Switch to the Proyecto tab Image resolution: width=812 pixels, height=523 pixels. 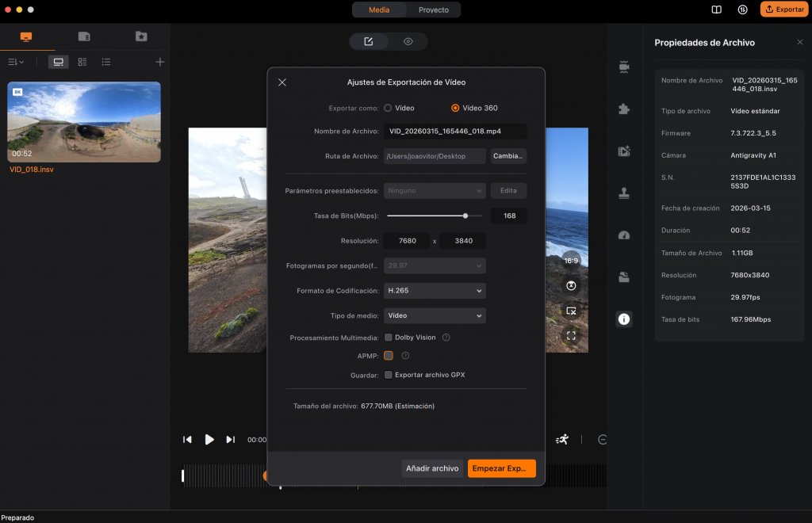[435, 10]
